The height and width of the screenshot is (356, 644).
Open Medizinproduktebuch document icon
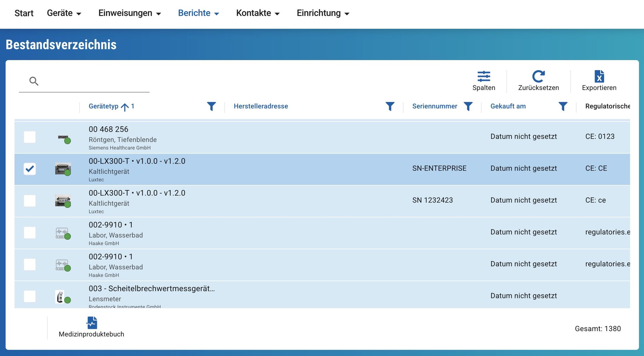tap(92, 323)
